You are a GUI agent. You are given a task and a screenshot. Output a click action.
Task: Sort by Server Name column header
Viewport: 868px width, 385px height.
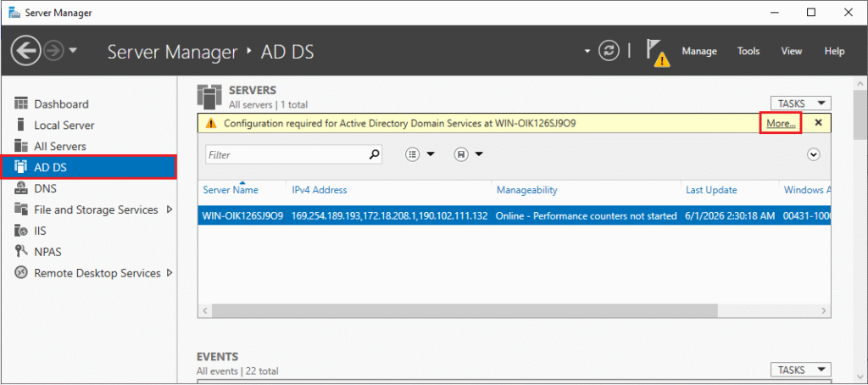(231, 190)
